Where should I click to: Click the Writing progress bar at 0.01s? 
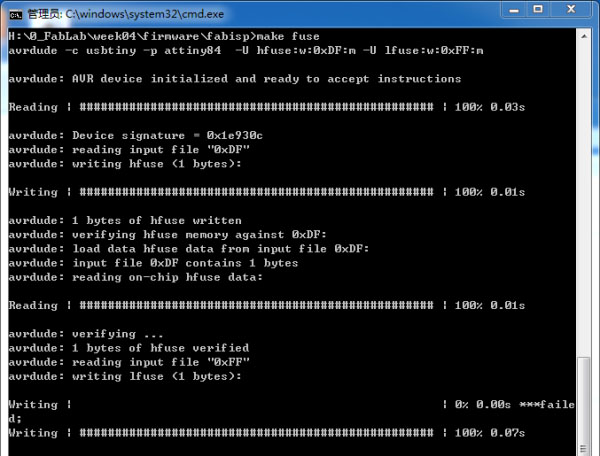[256, 192]
